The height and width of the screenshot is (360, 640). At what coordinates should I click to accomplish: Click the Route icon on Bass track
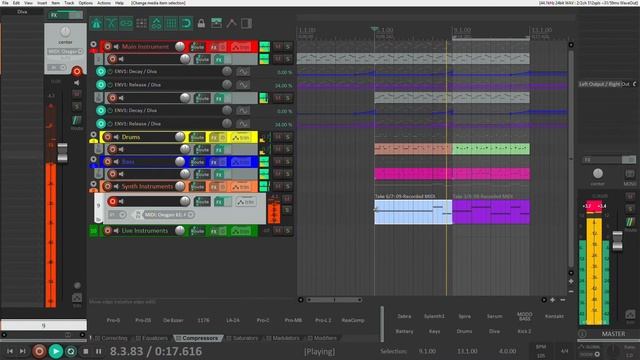click(x=198, y=162)
